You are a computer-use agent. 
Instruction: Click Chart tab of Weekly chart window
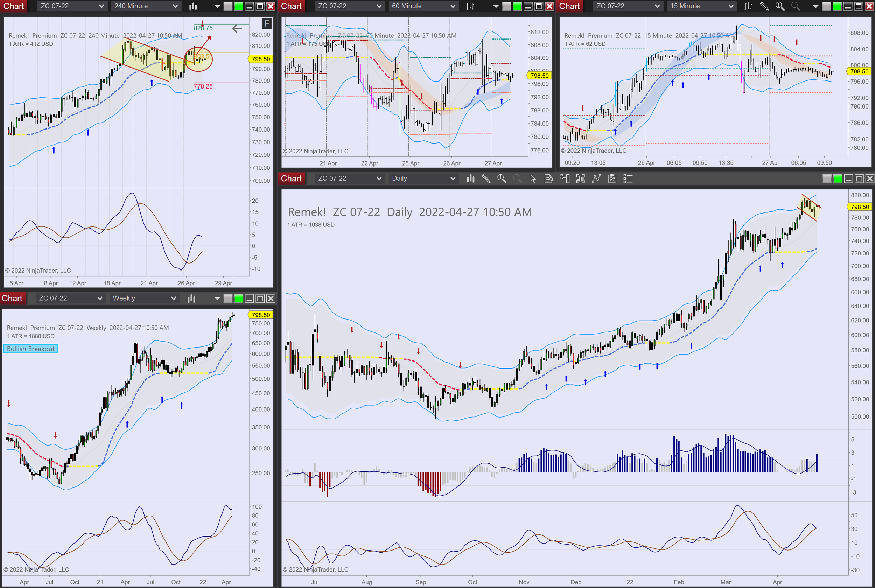(12, 299)
